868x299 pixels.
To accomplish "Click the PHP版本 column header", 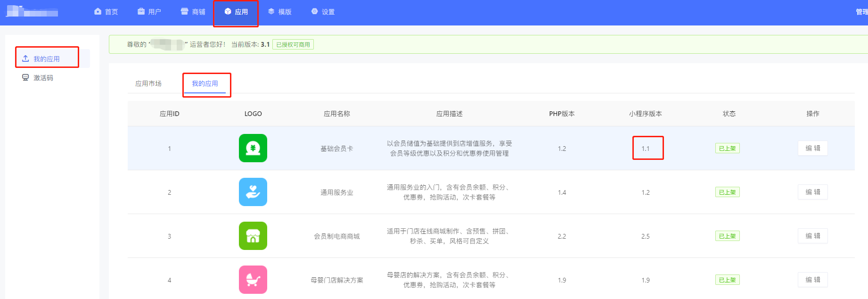I will (562, 114).
